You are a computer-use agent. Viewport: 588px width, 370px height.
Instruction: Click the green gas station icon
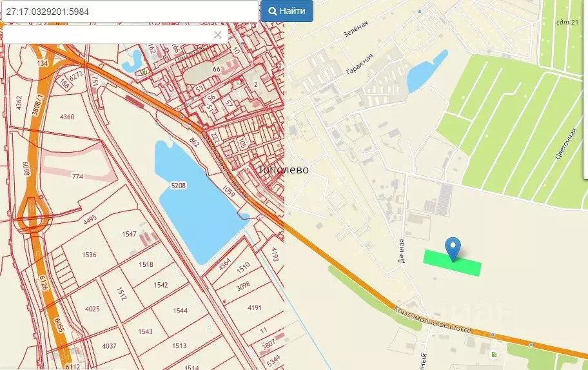point(495,354)
